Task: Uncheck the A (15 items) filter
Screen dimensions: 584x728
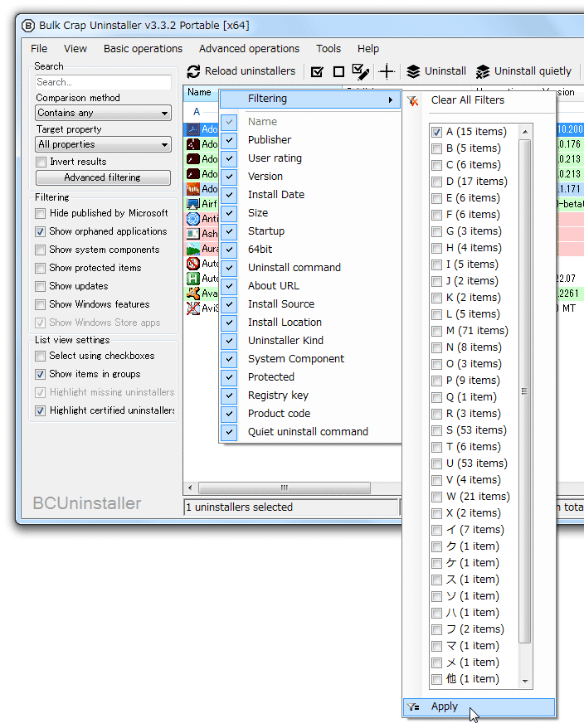Action: pyautogui.click(x=436, y=133)
